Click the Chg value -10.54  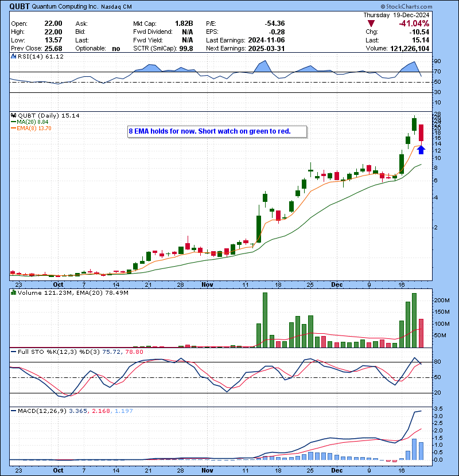tap(419, 32)
